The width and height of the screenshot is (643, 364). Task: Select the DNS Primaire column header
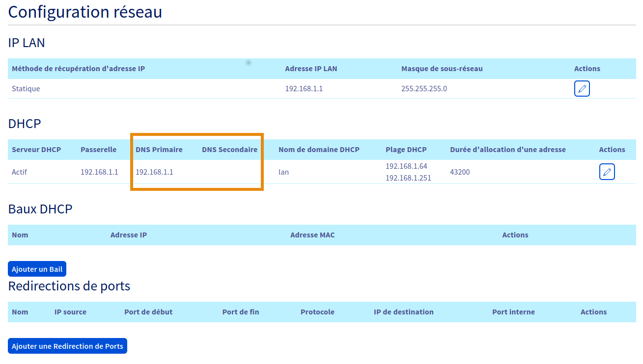159,150
